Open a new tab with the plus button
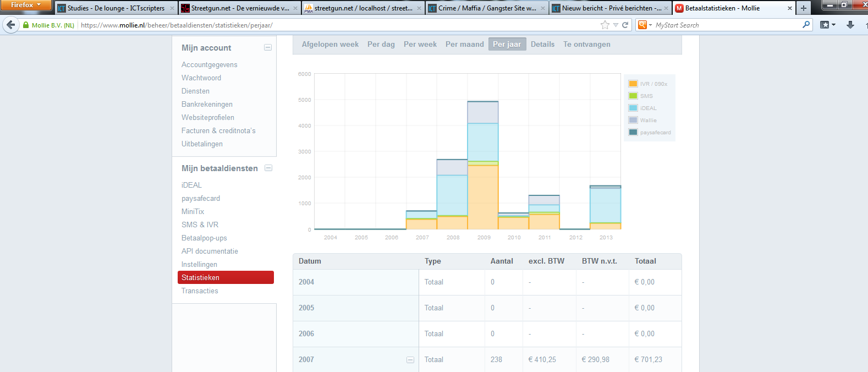The width and height of the screenshot is (868, 372). (x=804, y=8)
